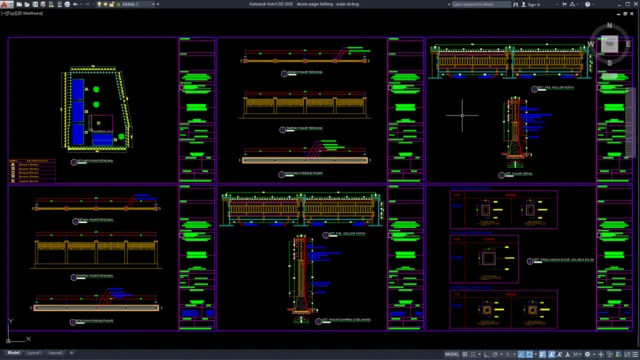This screenshot has width=640, height=360.
Task: Open the KANAL C layer dropdown
Action: pos(137,4)
